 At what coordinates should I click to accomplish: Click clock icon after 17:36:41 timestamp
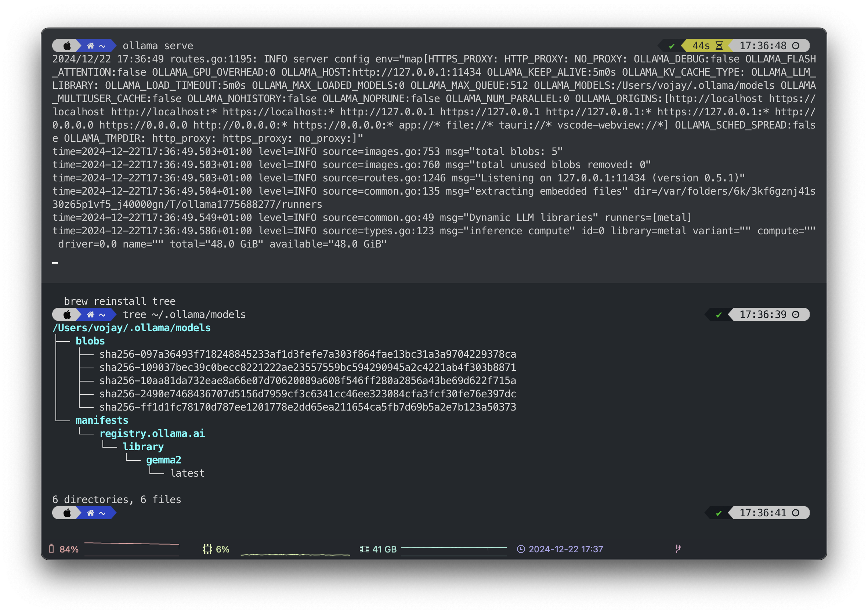(x=796, y=513)
